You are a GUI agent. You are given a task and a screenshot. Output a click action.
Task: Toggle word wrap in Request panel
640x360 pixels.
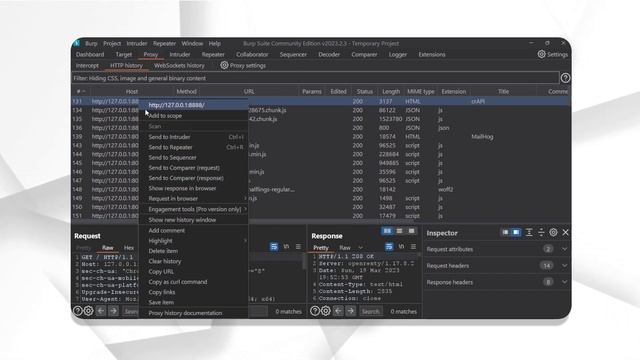coord(274,247)
